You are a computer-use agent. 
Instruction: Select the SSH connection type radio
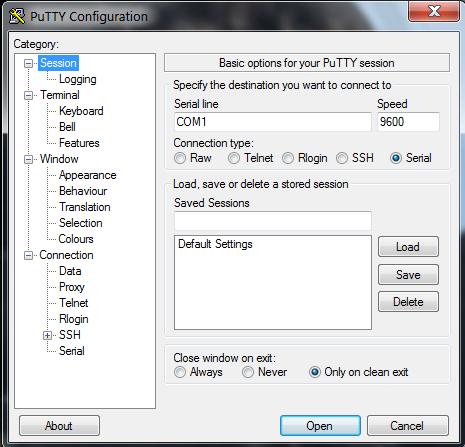click(342, 158)
